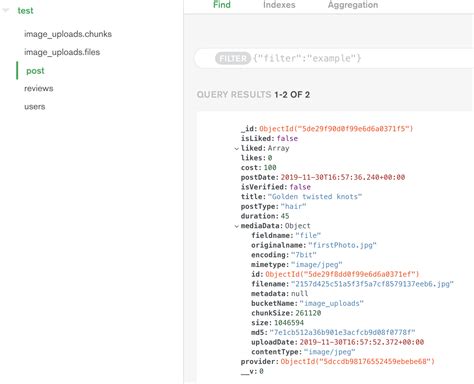Click the isLiked false value
The image size is (474, 384).
[287, 138]
